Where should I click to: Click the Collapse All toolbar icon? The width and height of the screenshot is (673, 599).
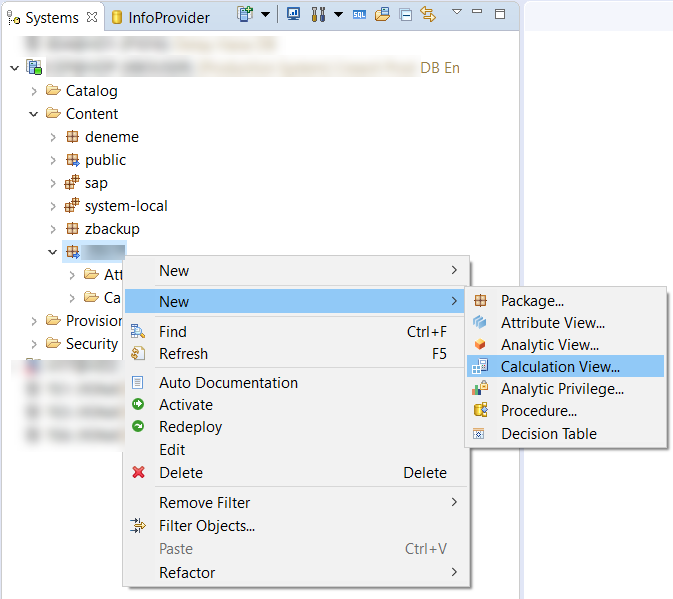point(405,15)
